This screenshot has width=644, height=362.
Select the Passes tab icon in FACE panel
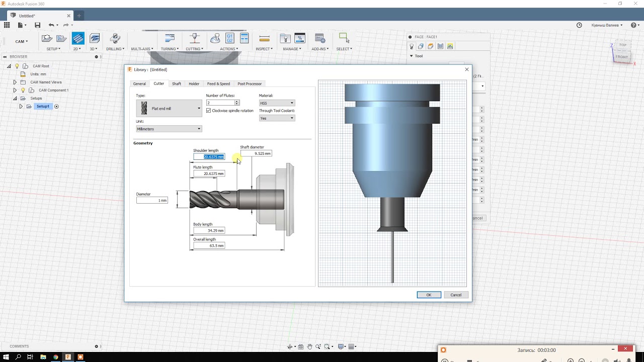coord(440,46)
